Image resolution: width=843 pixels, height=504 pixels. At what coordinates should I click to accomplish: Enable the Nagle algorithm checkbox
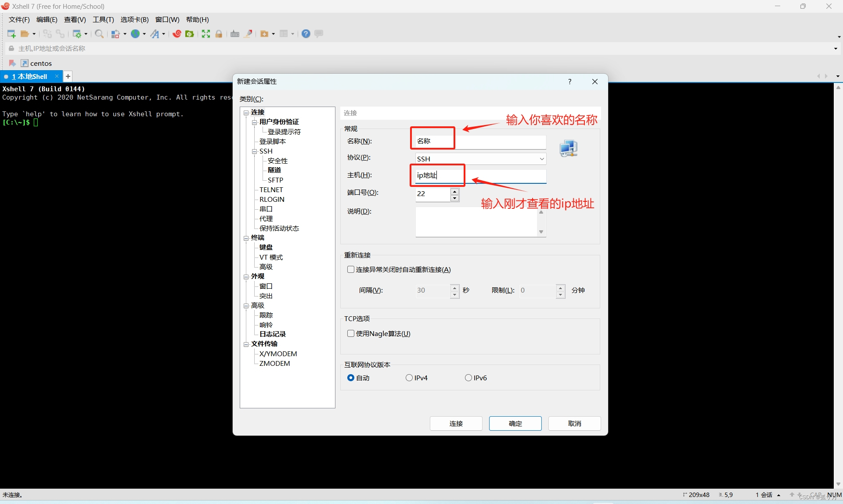(x=351, y=333)
